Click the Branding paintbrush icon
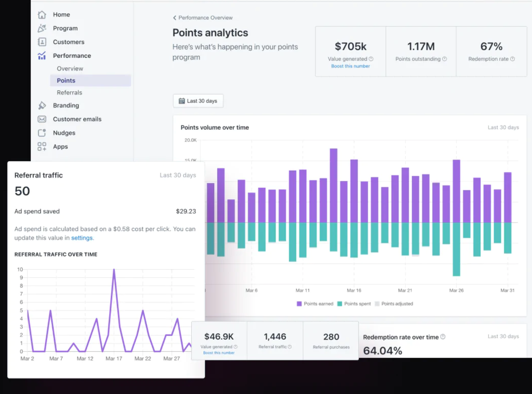Screen dimensions: 532x394 (x=42, y=106)
